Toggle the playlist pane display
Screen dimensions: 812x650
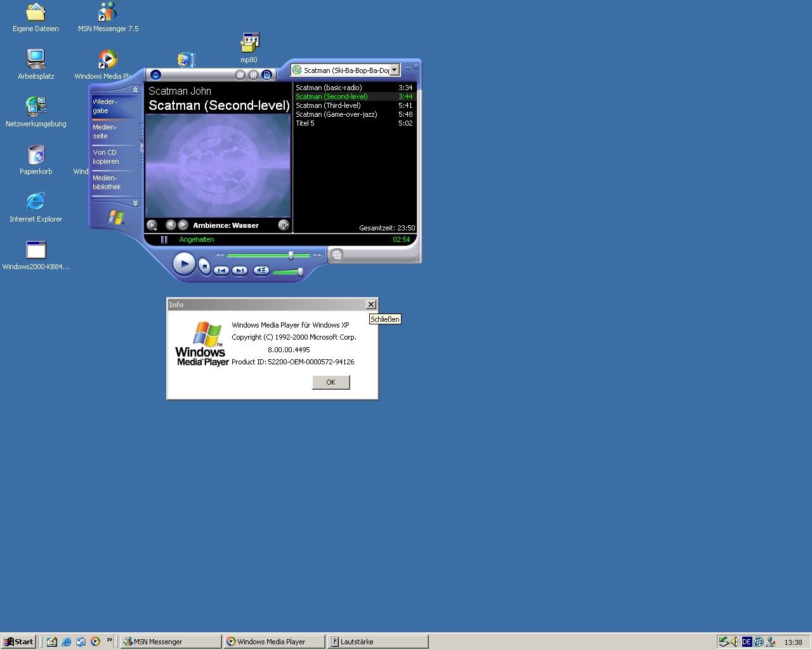[x=267, y=75]
